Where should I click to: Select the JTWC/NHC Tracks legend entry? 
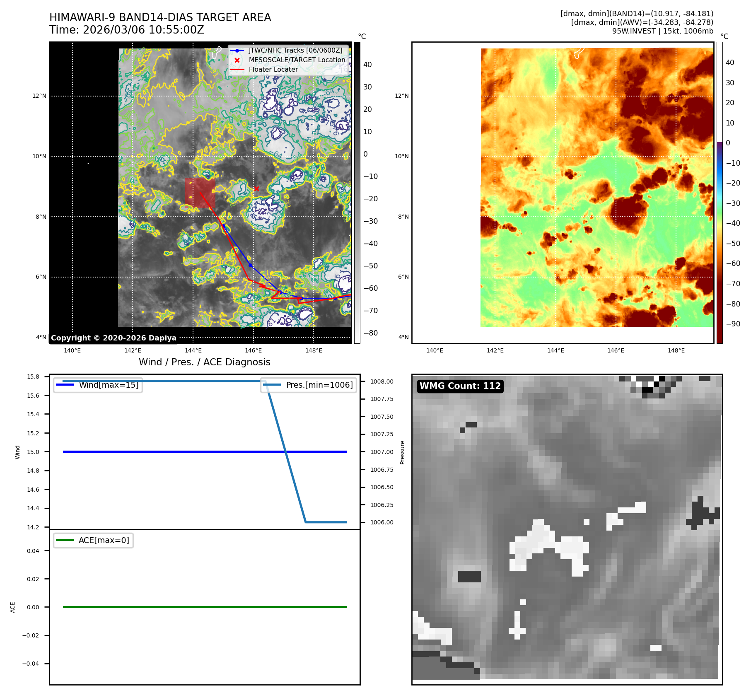(295, 51)
